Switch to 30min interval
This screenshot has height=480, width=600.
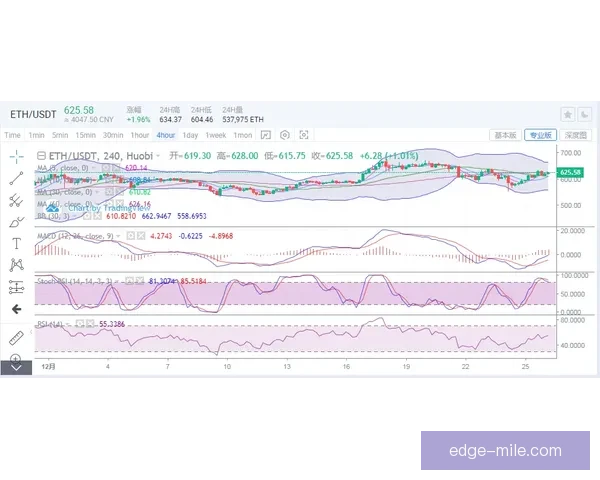click(x=113, y=135)
